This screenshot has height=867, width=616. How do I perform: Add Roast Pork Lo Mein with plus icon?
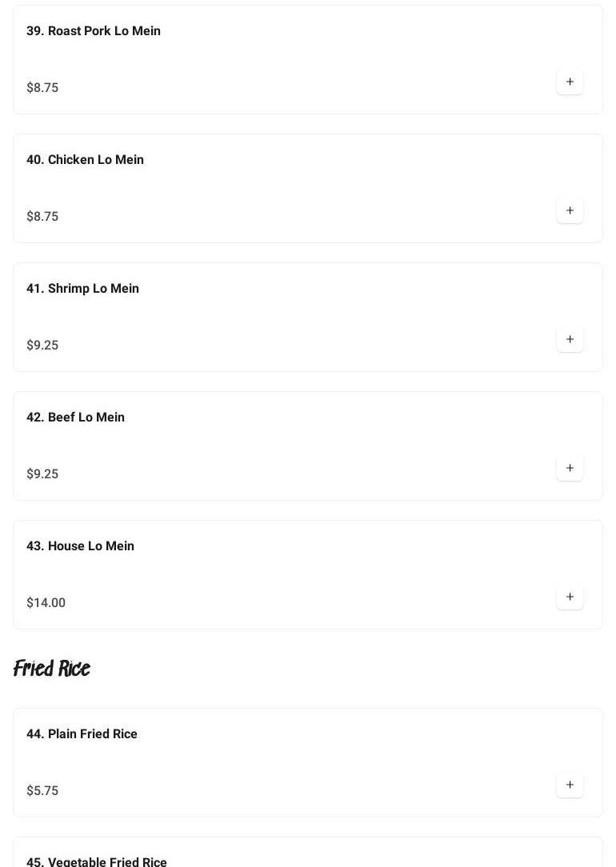[x=570, y=82]
